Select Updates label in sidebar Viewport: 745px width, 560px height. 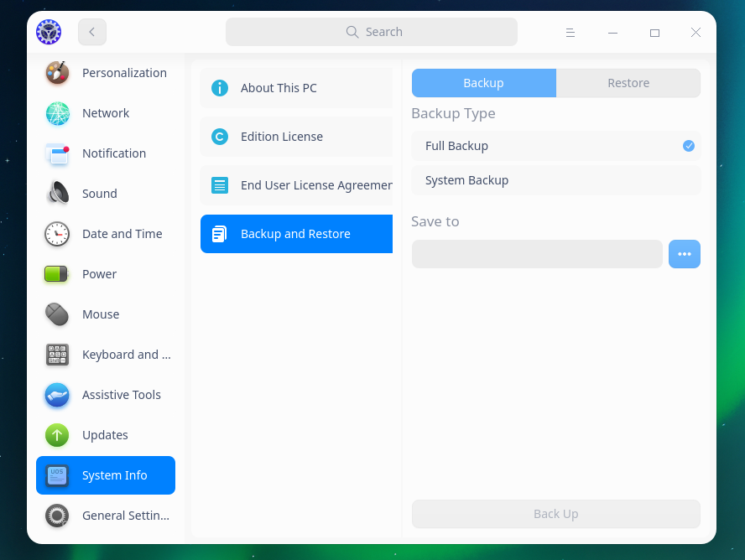[105, 435]
